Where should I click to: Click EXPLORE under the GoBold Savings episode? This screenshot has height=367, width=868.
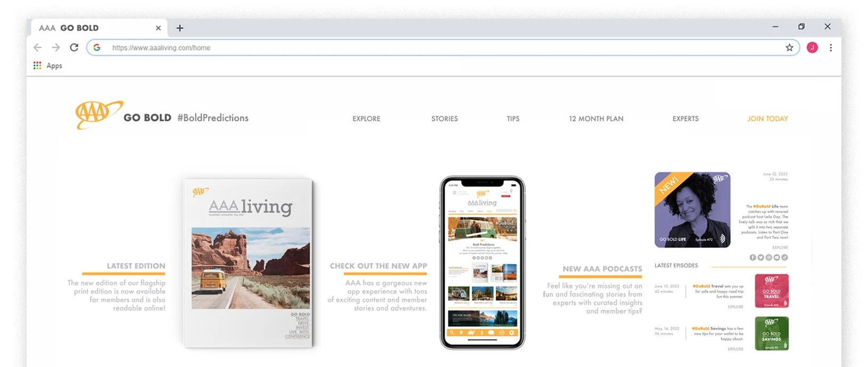735,349
